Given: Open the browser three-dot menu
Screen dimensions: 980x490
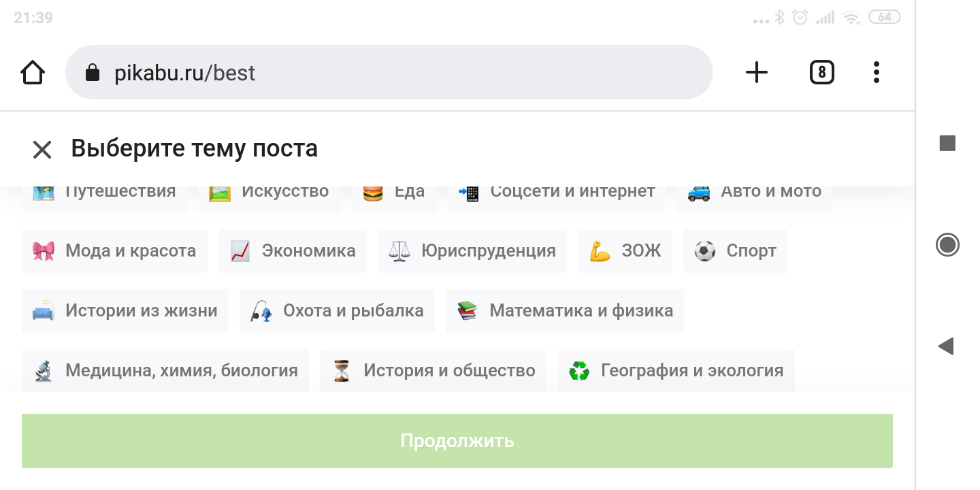Looking at the screenshot, I should [x=877, y=72].
